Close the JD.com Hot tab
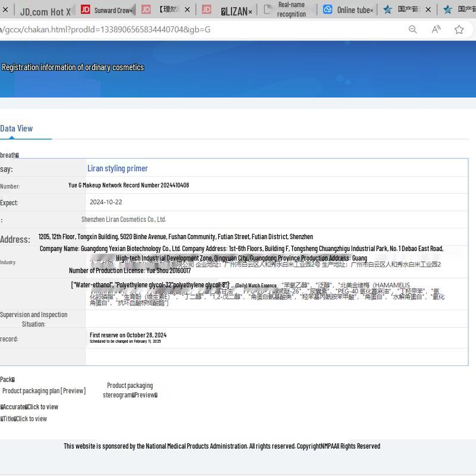This screenshot has width=476, height=476. point(67,11)
